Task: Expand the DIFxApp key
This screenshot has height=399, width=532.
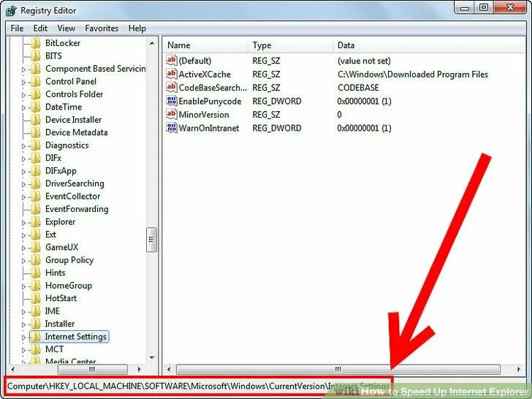Action: point(23,172)
